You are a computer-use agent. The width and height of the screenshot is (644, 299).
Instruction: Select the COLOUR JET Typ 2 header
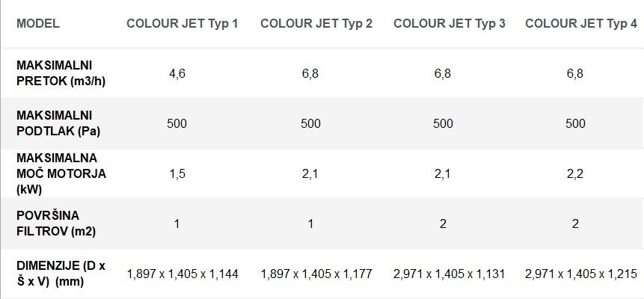click(x=316, y=23)
